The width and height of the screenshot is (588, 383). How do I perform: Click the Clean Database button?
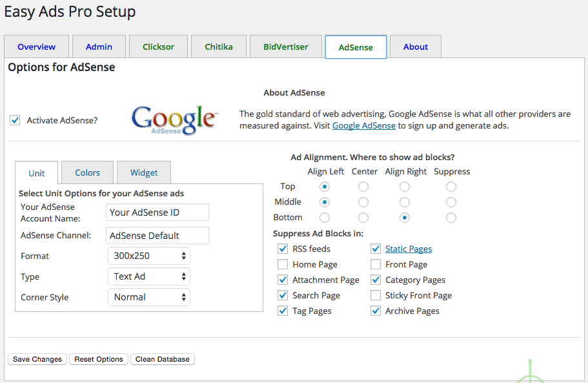[163, 359]
